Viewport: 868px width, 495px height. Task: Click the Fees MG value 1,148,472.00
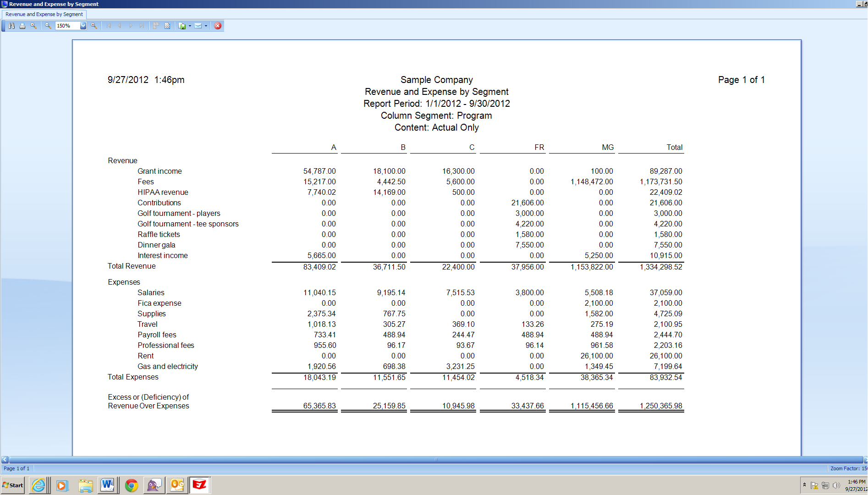pos(592,182)
